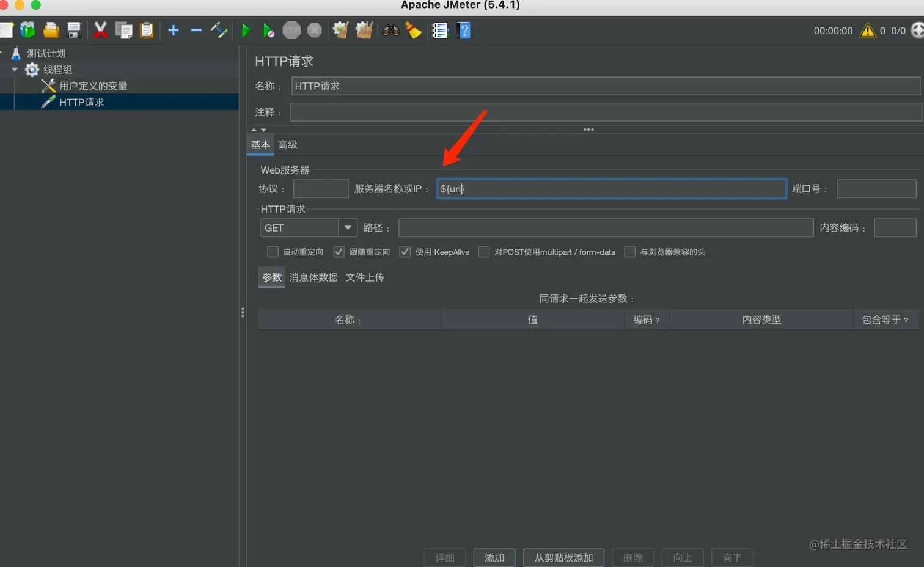Click the Shutdown test icon
The image size is (924, 567).
click(313, 30)
